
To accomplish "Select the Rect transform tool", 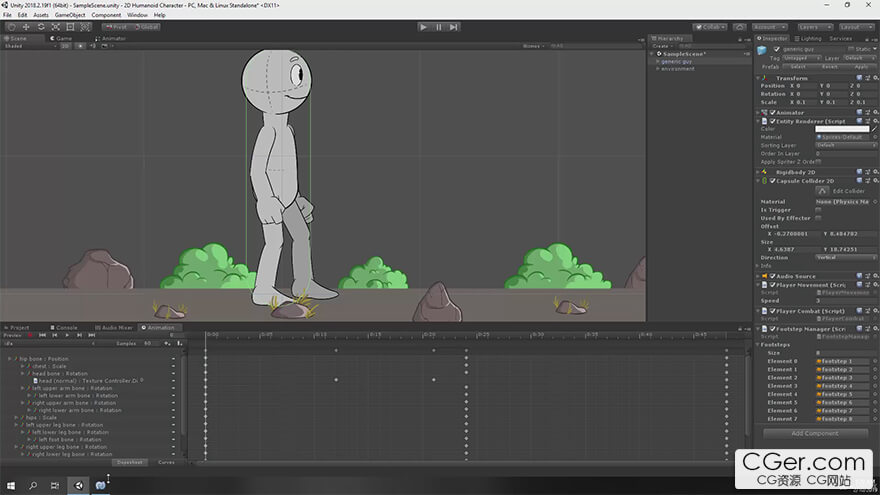I will tap(70, 27).
